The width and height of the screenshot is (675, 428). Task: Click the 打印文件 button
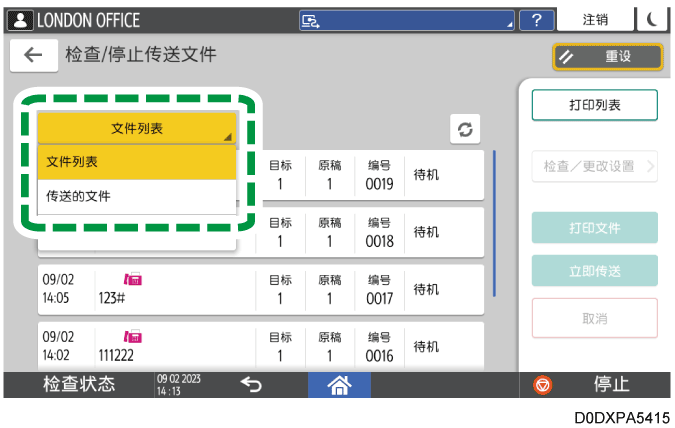pyautogui.click(x=594, y=228)
